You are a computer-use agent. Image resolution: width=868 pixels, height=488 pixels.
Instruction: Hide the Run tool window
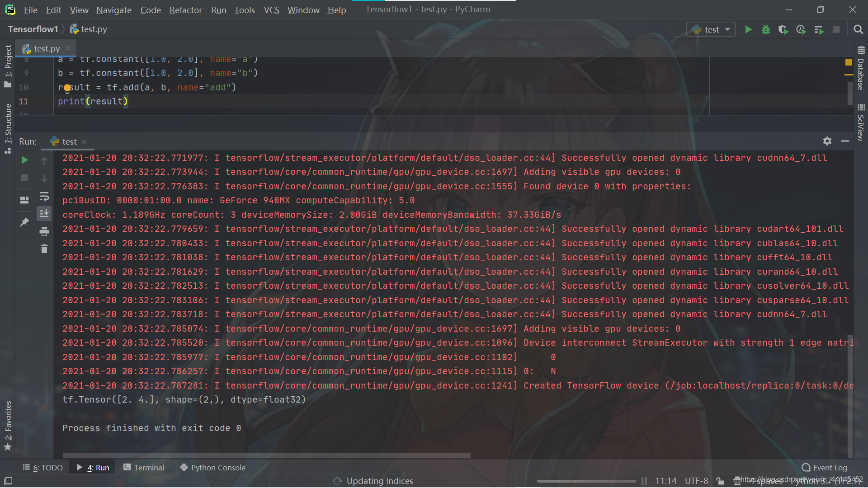point(844,141)
